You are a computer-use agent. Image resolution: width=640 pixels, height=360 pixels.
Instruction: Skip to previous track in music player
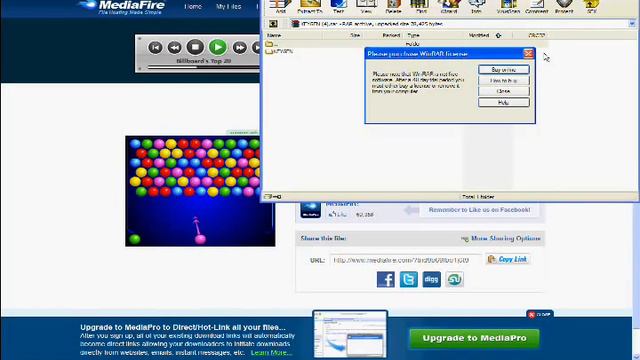(155, 47)
